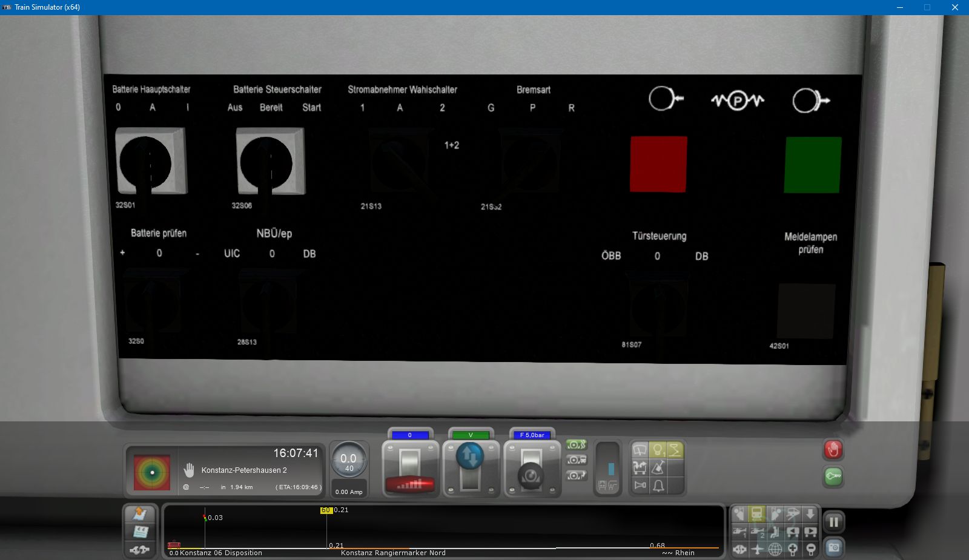Click the F 5,0bar brake pressure label
Viewport: 969px width, 560px height.
pos(532,435)
